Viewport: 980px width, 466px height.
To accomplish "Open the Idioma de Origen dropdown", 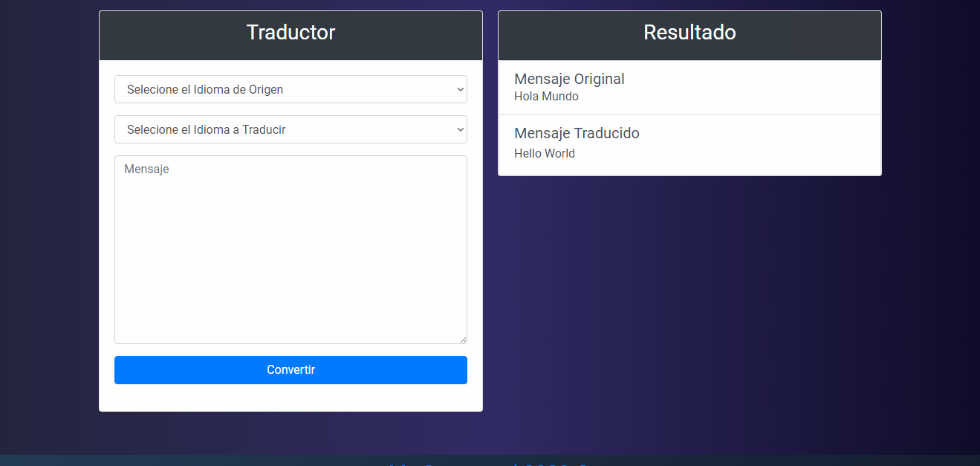I will (291, 89).
